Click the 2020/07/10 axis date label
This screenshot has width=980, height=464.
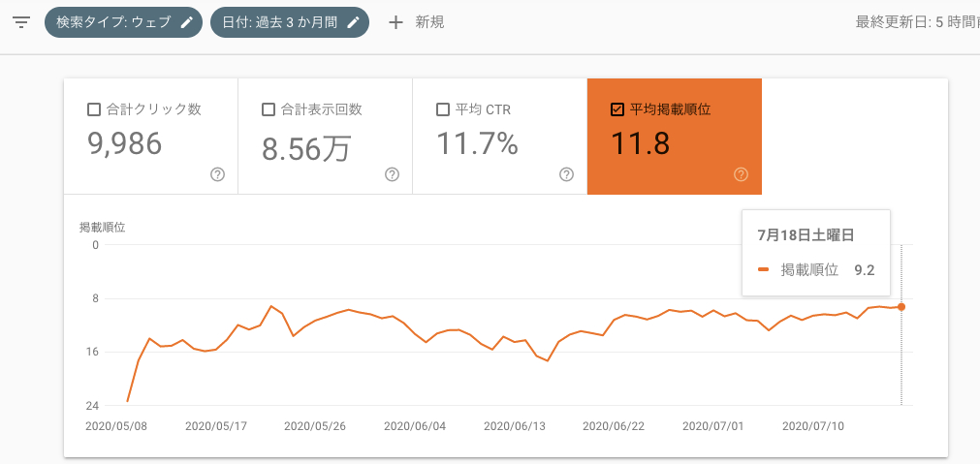813,426
